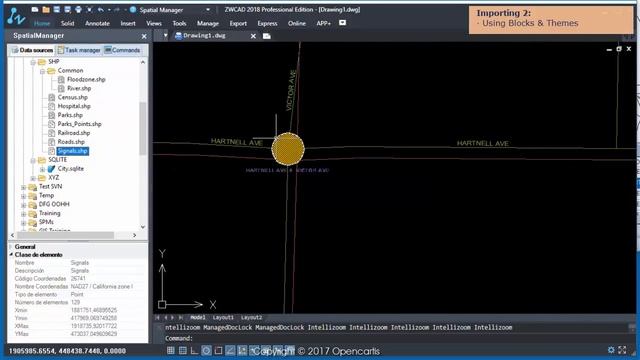Toggle grid display in status bar
Viewport: 640px width, 360px height.
click(182, 350)
